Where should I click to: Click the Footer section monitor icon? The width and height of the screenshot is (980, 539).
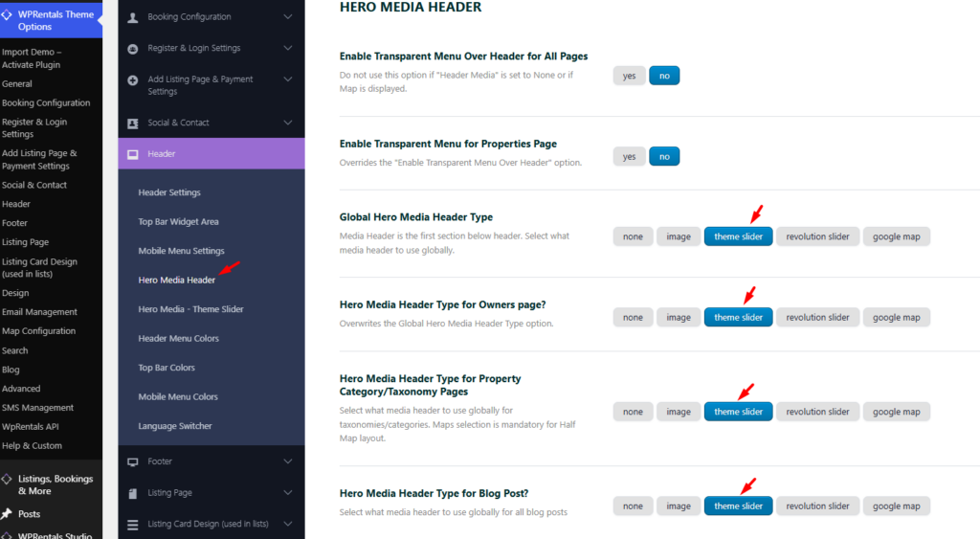132,462
